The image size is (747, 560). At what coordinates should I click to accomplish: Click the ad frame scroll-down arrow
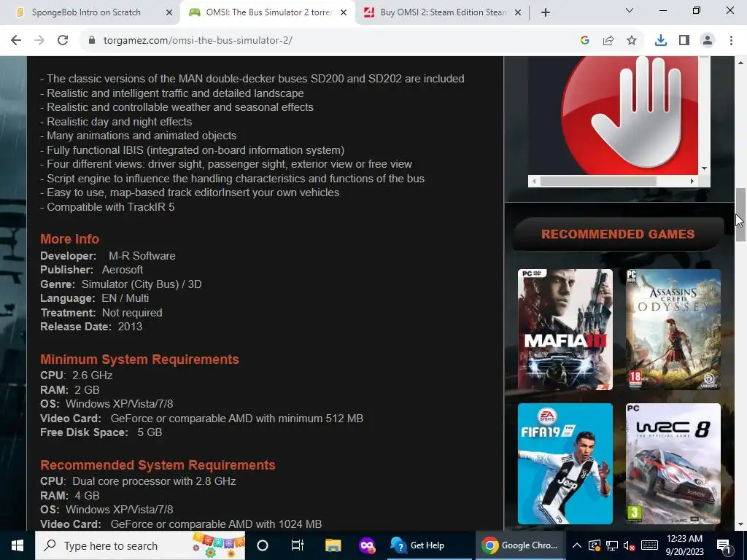[x=704, y=168]
